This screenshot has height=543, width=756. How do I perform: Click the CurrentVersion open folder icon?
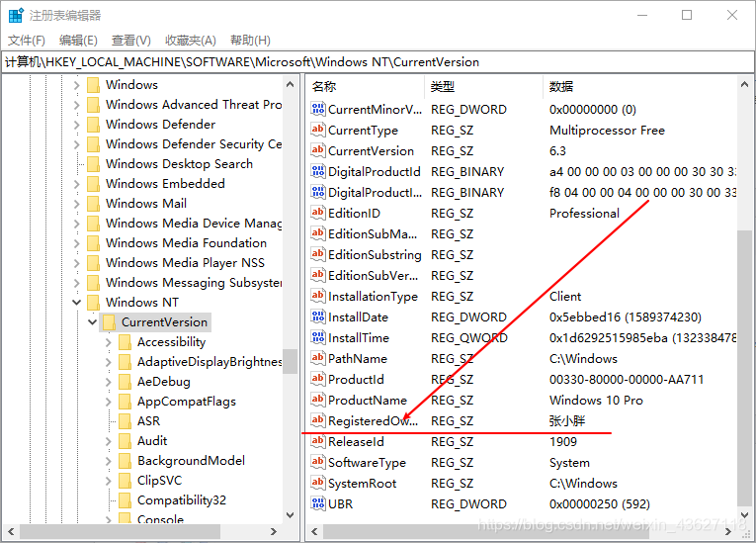pyautogui.click(x=109, y=322)
